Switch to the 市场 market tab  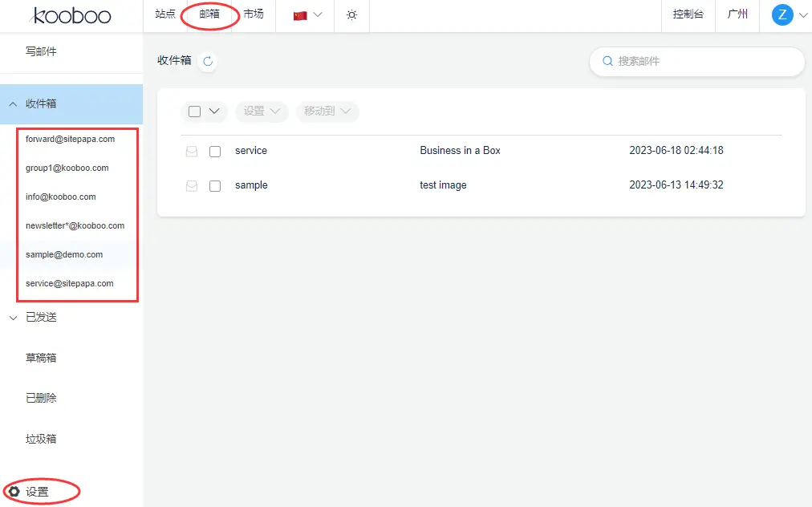(x=253, y=14)
